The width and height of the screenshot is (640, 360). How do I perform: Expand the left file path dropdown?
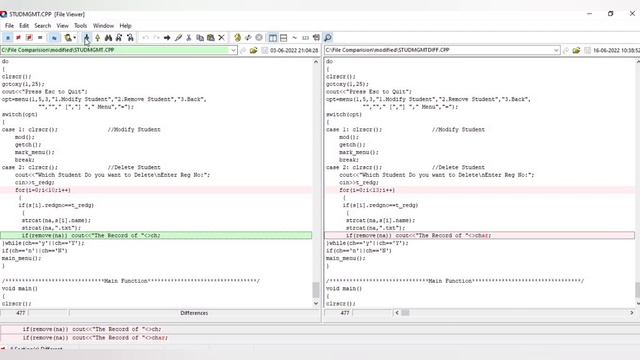(233, 50)
